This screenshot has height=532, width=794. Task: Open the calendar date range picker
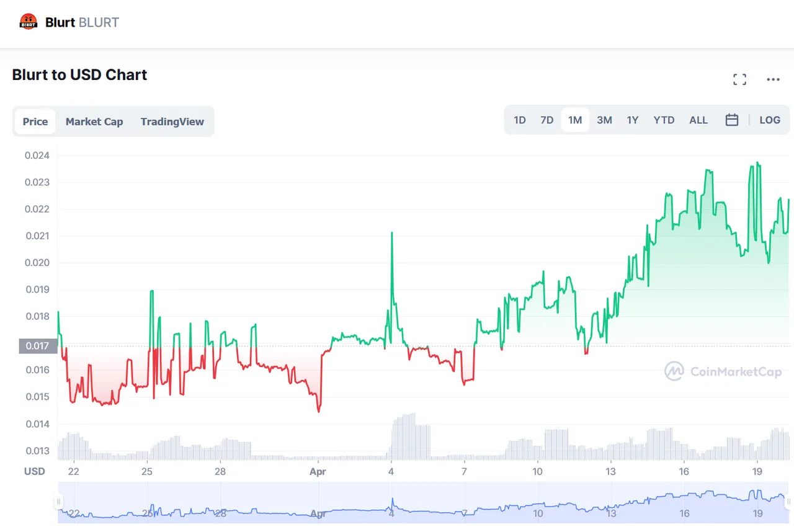732,120
